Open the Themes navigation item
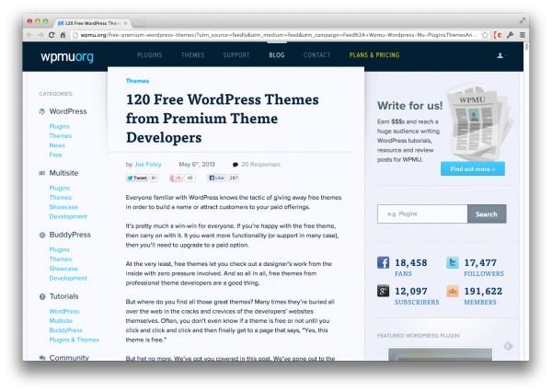 (192, 55)
